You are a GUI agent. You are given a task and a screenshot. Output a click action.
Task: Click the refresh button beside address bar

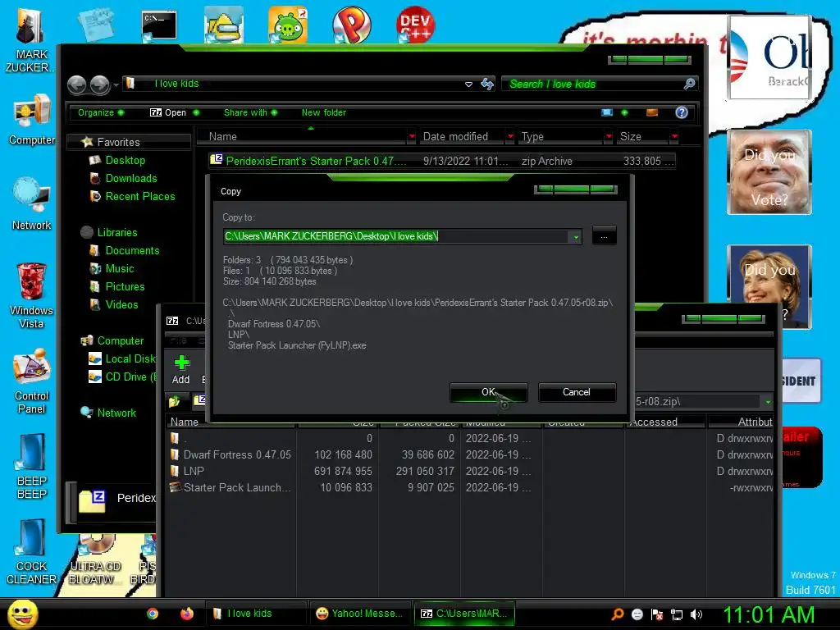(x=487, y=84)
